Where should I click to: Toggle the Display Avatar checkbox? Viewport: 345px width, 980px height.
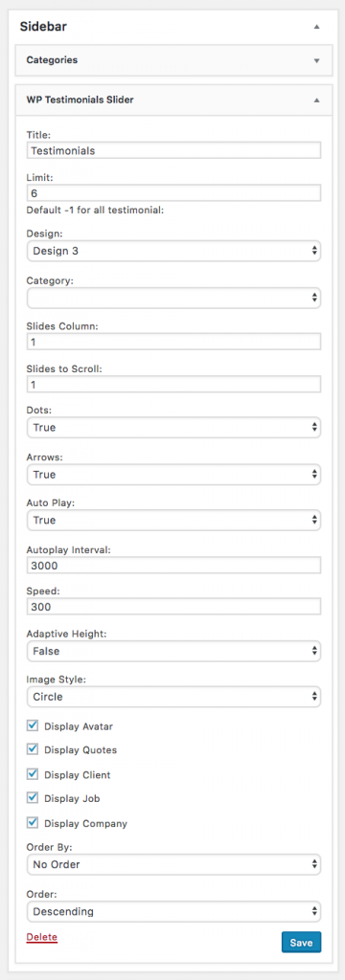click(x=32, y=725)
